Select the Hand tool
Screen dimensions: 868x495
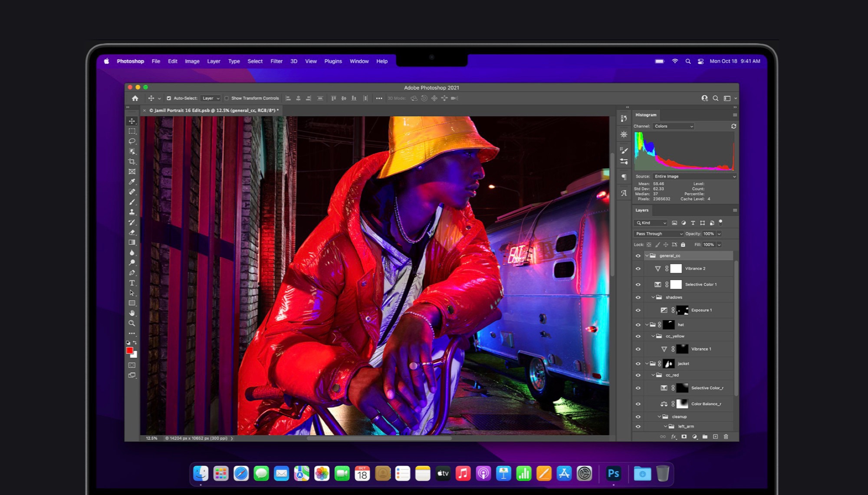pyautogui.click(x=132, y=313)
